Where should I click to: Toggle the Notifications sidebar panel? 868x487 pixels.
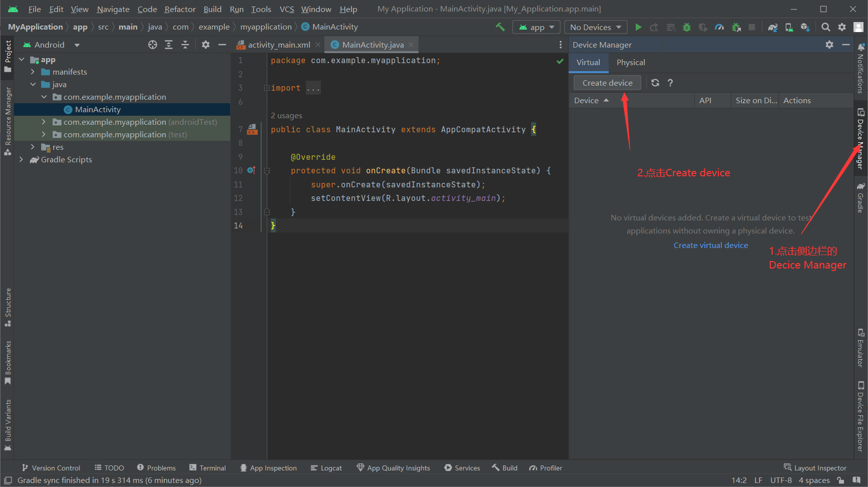[x=860, y=68]
